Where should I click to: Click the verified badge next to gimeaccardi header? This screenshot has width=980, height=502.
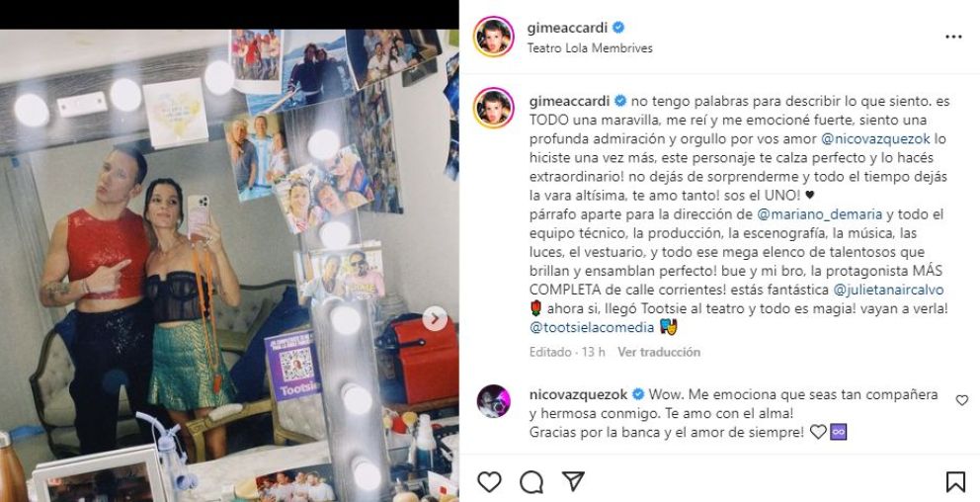point(618,28)
